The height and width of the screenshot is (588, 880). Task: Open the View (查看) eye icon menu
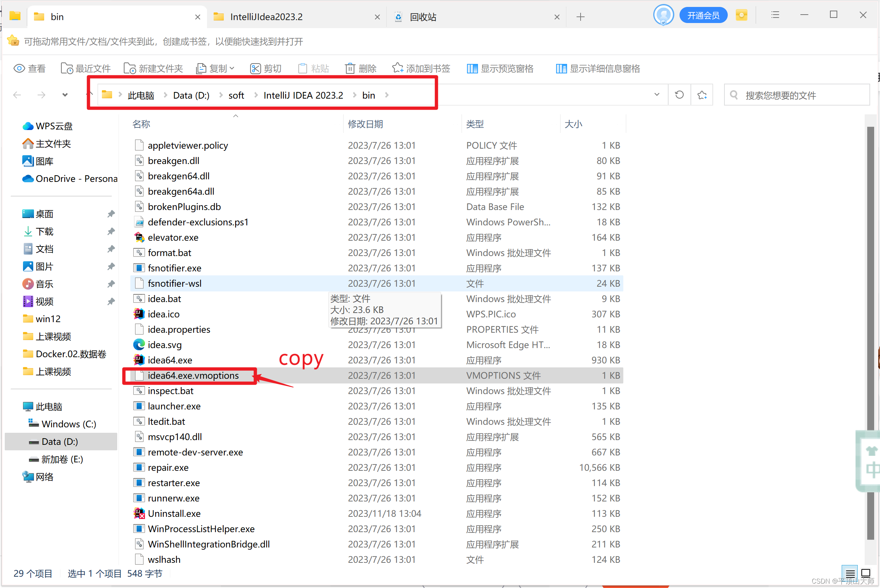click(19, 69)
